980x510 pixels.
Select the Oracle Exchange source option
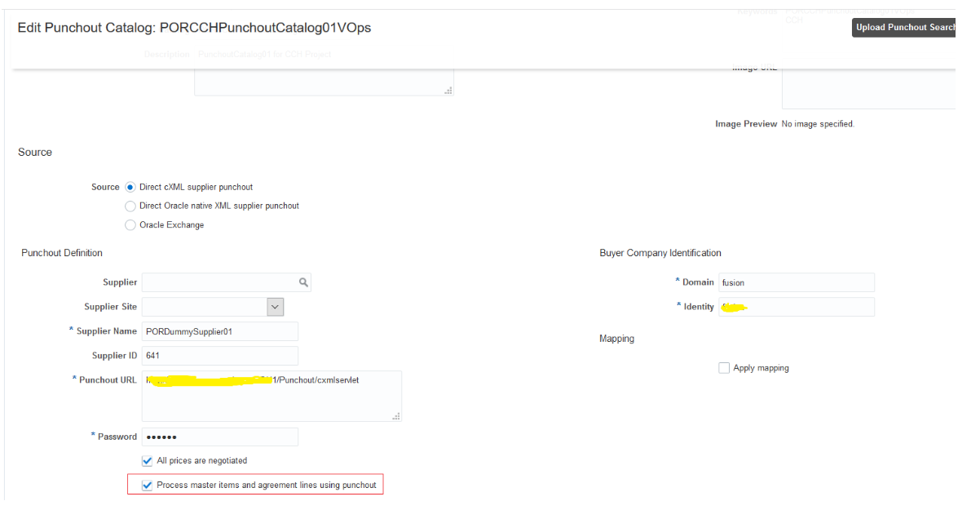click(x=130, y=225)
